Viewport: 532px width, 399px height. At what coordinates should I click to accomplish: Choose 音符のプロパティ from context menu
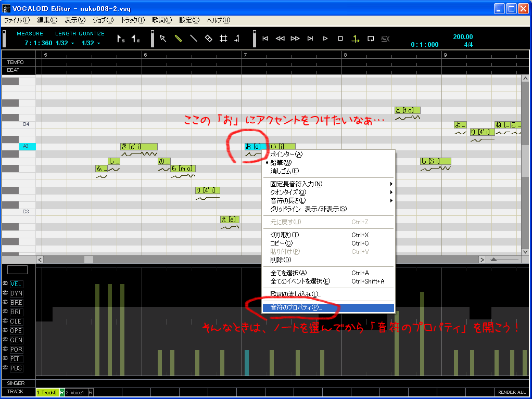pyautogui.click(x=328, y=307)
